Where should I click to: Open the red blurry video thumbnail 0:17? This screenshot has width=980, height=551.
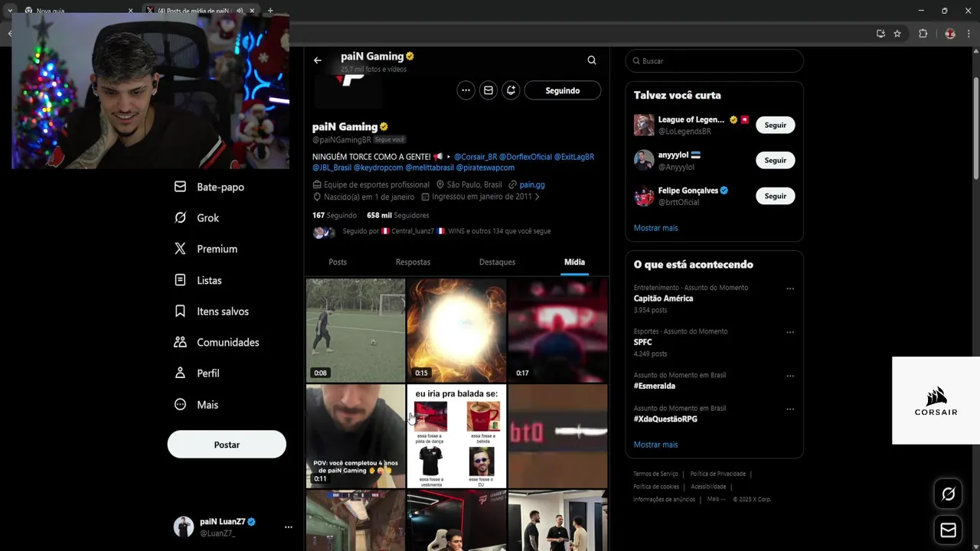click(558, 330)
